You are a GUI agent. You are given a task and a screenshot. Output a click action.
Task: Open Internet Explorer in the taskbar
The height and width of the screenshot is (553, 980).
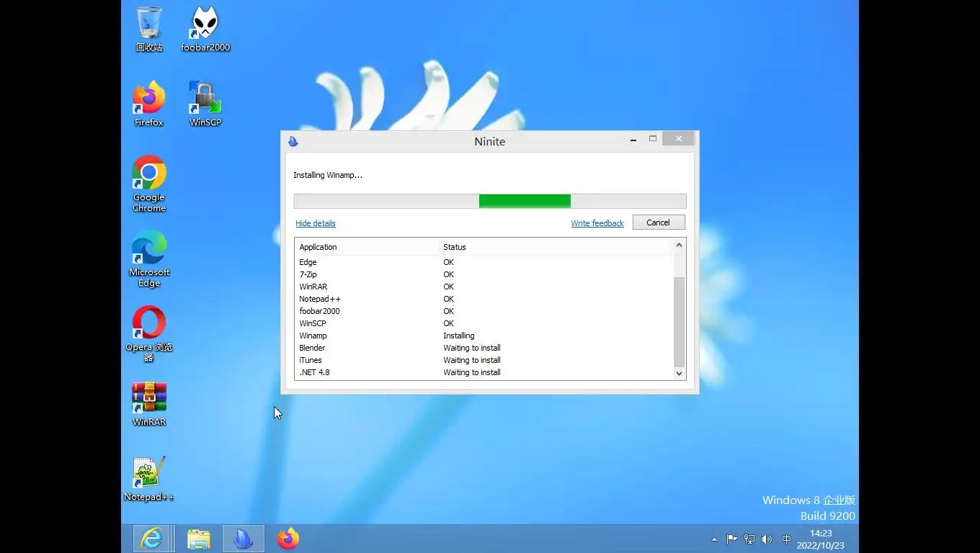[151, 539]
